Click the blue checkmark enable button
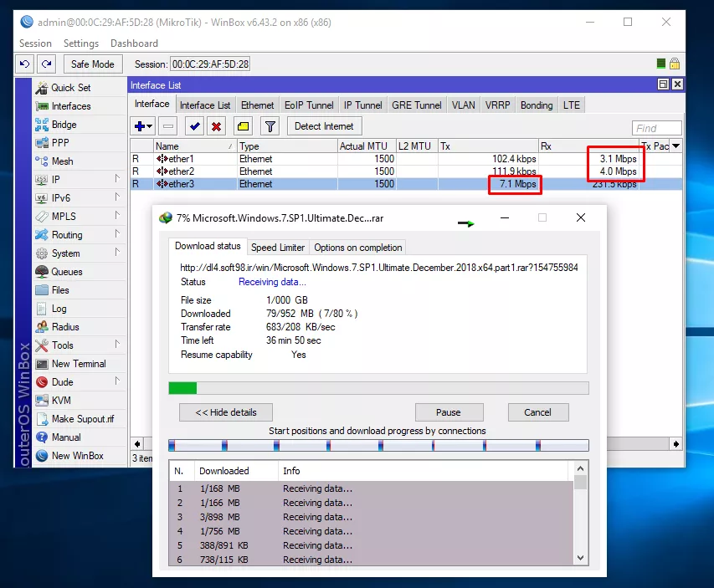714x588 pixels. pos(194,126)
